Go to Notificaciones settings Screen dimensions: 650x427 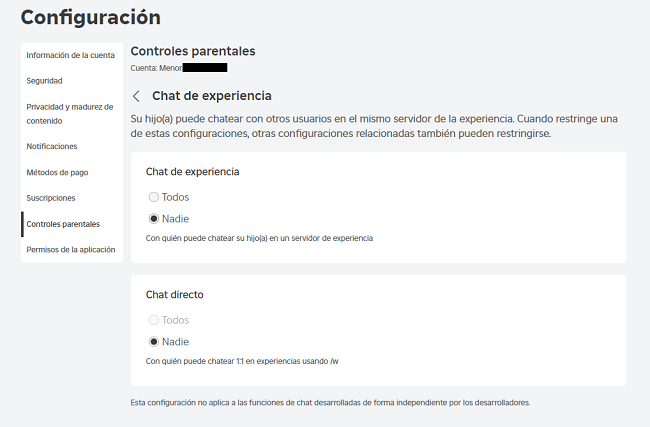[x=52, y=146]
